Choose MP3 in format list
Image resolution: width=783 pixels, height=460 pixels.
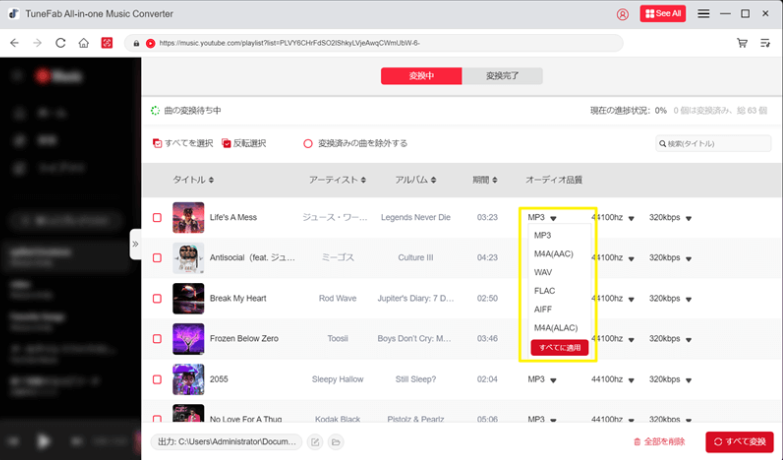click(542, 235)
